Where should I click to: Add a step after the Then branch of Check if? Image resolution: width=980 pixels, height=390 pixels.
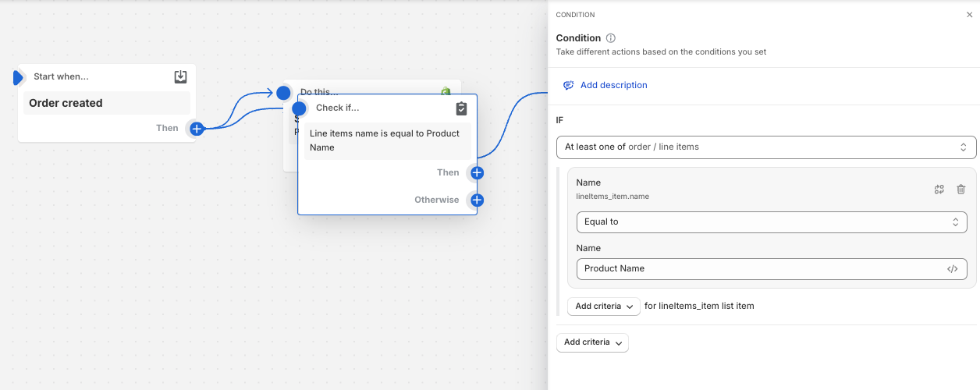click(x=477, y=173)
